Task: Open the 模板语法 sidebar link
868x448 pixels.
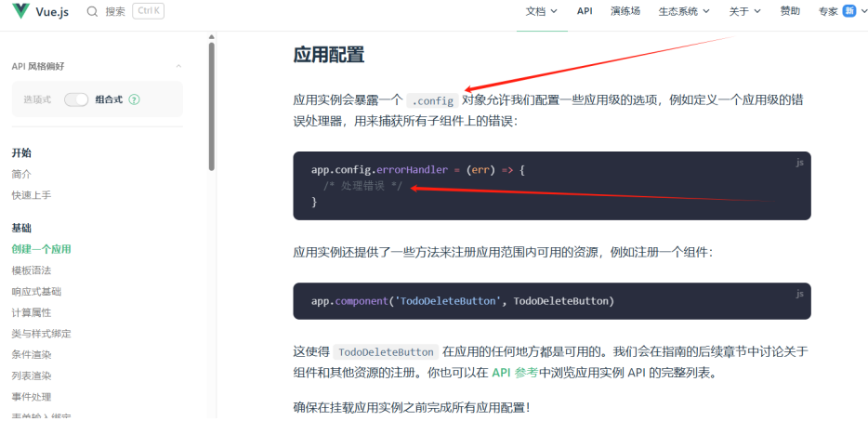Action: (32, 270)
